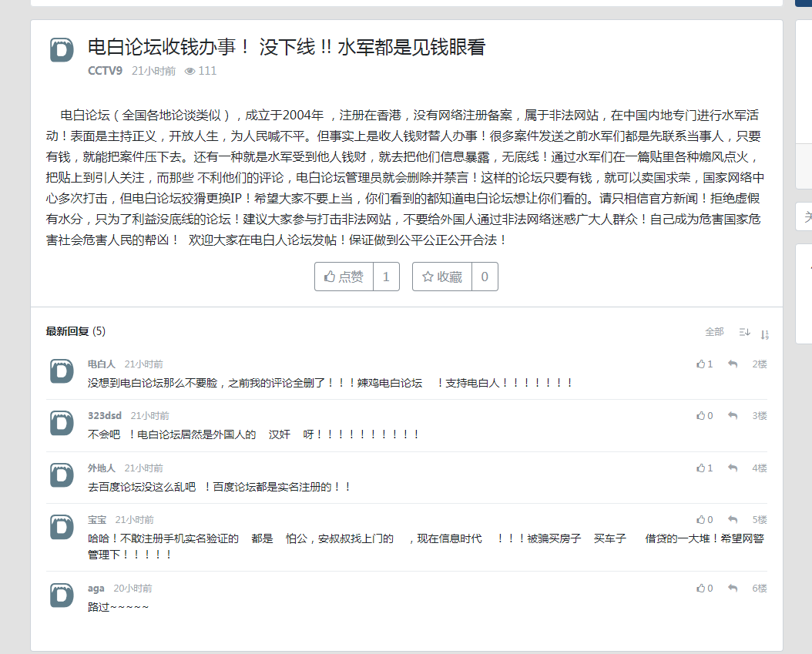Click aga's avatar thumbnail
Image resolution: width=812 pixels, height=654 pixels.
(x=61, y=595)
